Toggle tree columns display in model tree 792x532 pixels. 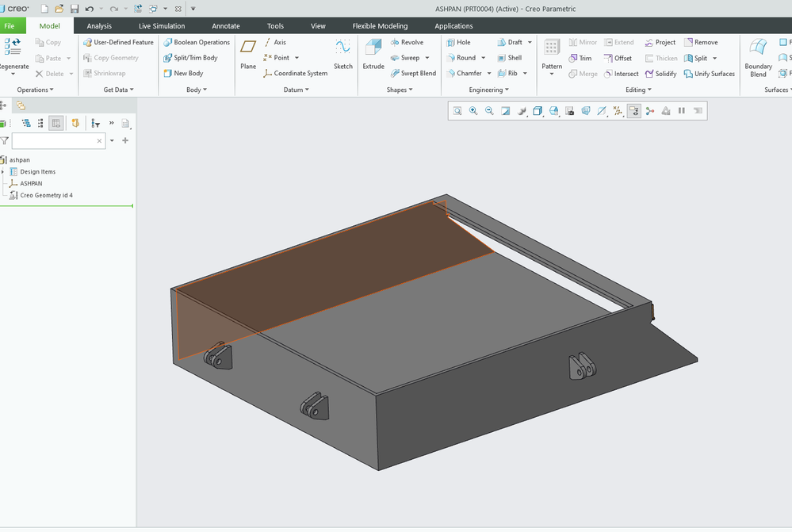tap(55, 123)
